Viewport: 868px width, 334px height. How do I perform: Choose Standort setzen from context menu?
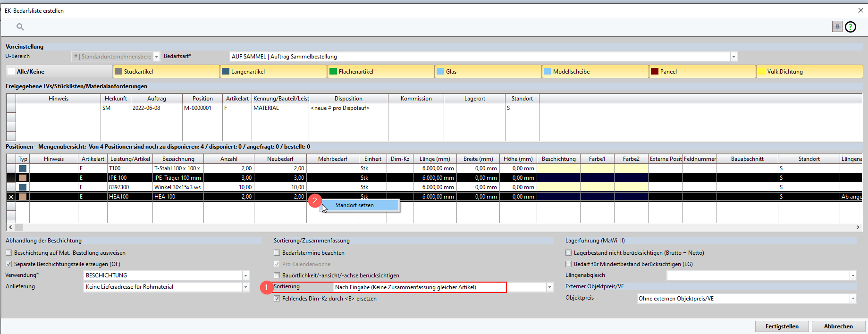354,205
